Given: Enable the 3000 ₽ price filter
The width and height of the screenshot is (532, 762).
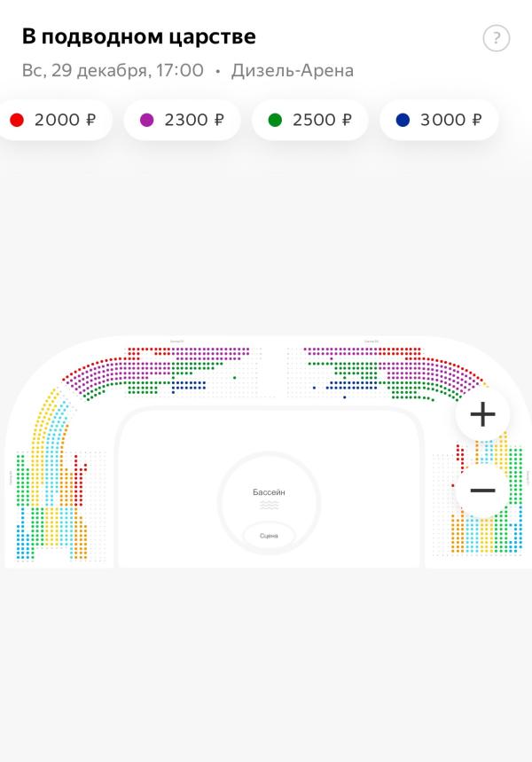Looking at the screenshot, I should point(439,120).
